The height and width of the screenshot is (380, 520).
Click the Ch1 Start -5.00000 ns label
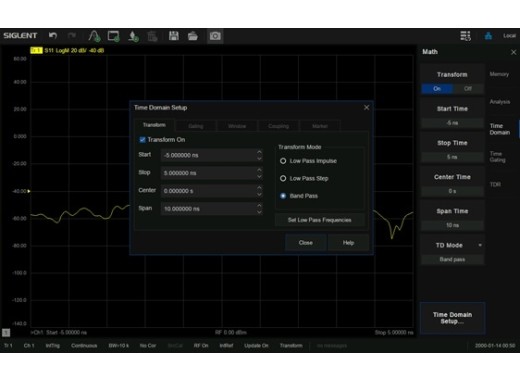59,332
